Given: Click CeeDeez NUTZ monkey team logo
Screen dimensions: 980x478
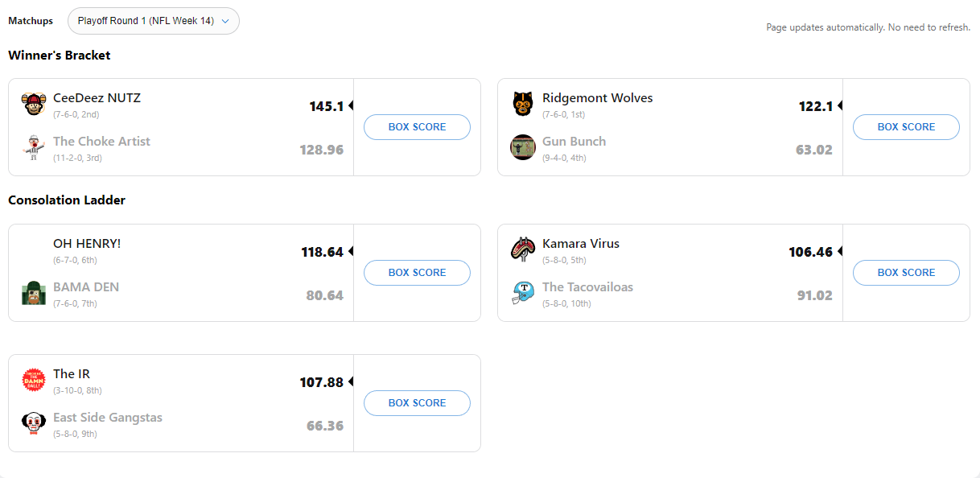Looking at the screenshot, I should (x=33, y=105).
